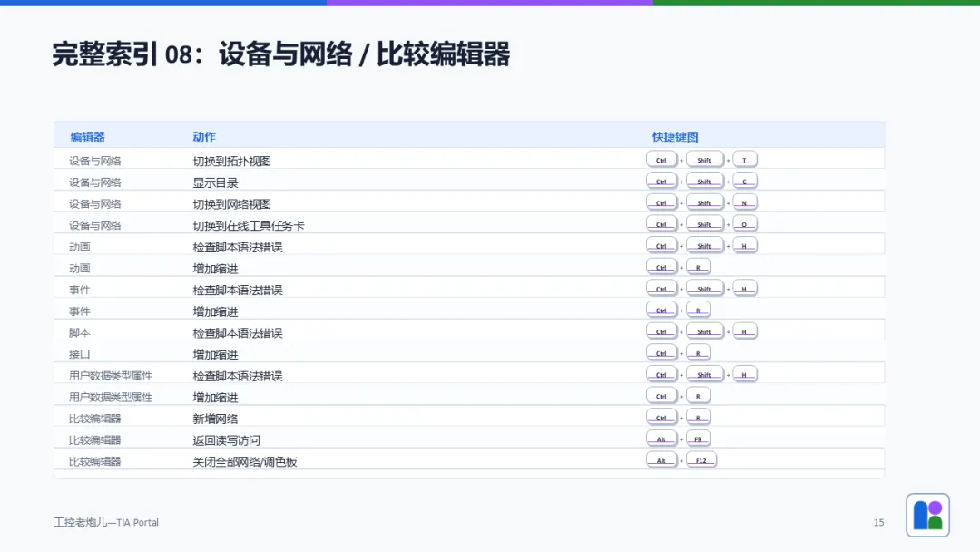Click the Shift key cap in the 脚本 row
The height and width of the screenshot is (552, 980).
(704, 331)
